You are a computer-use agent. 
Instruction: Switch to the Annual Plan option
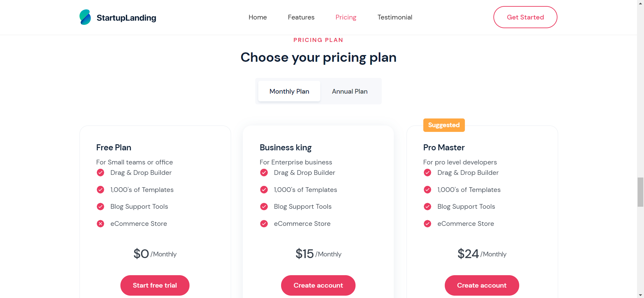[x=350, y=91]
